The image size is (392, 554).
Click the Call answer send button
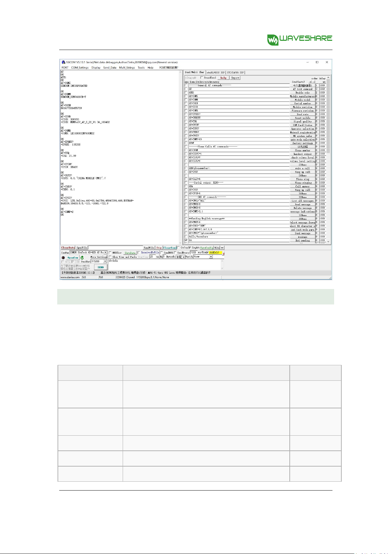click(x=303, y=186)
